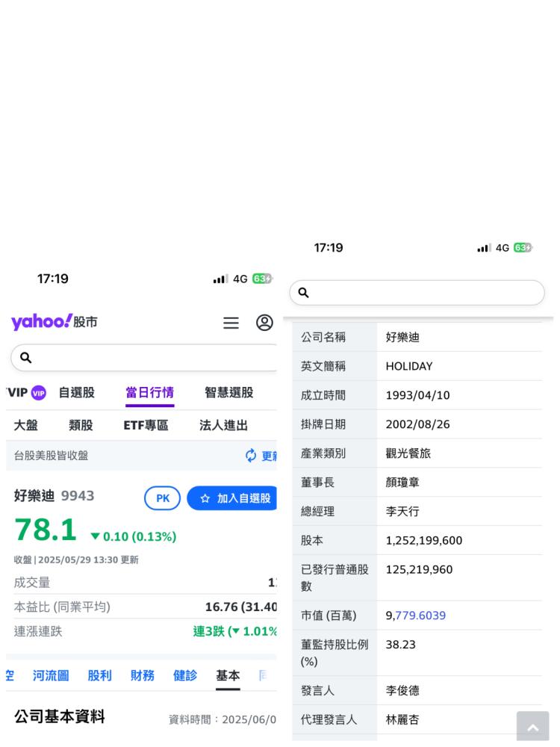
Task: Click the 公司名稱 value 好樂迪
Action: pyautogui.click(x=402, y=338)
